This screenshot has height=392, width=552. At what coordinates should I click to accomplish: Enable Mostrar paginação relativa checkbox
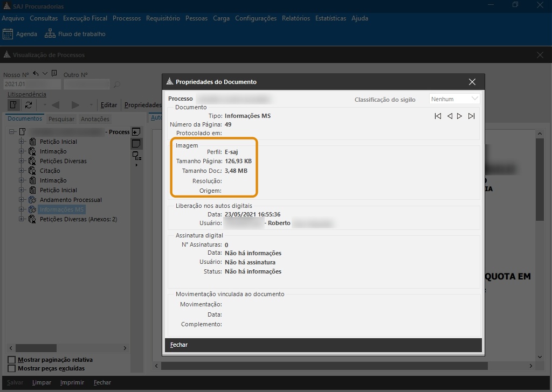(12, 360)
